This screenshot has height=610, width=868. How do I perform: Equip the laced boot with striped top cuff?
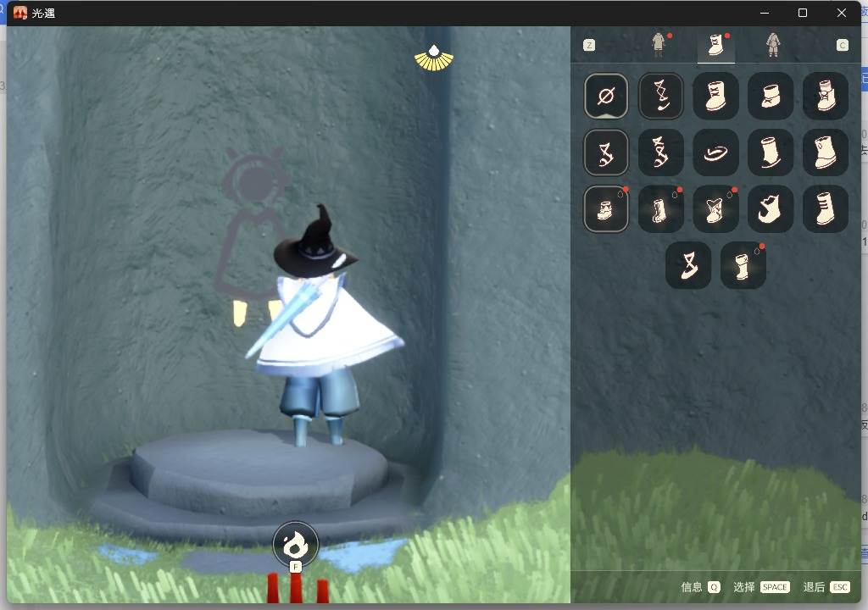coord(826,97)
